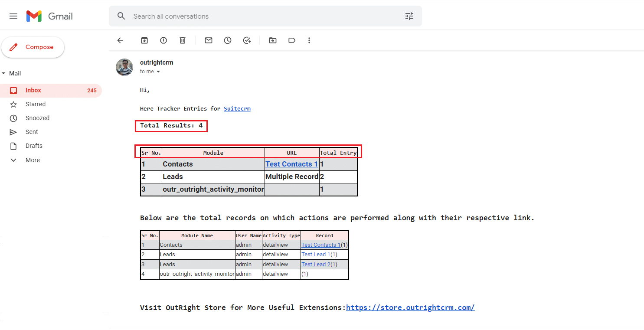Click the 'Total Entry' column header

click(338, 153)
